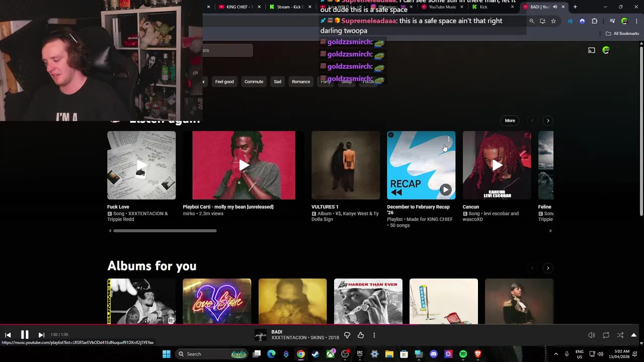Open the All Bookmarks folder
This screenshot has height=362, width=644.
tap(622, 34)
